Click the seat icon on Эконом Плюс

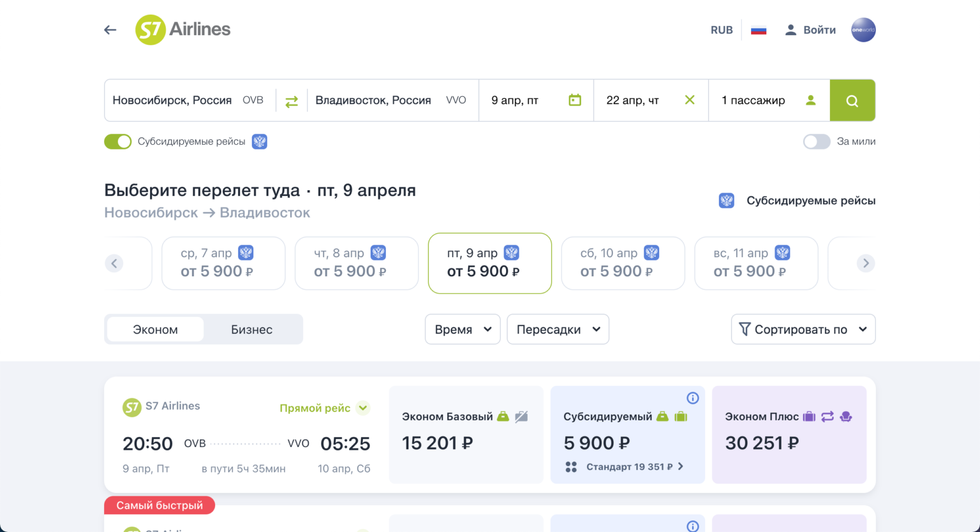tap(846, 417)
